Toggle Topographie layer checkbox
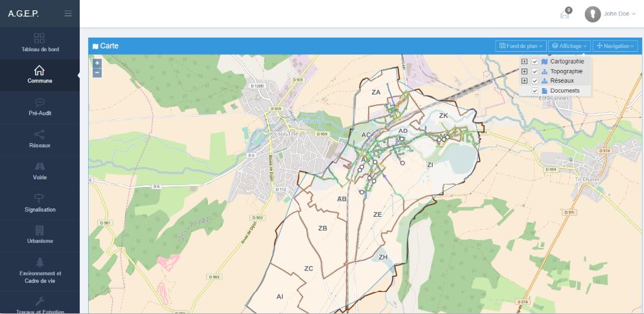644x314 pixels. point(535,71)
